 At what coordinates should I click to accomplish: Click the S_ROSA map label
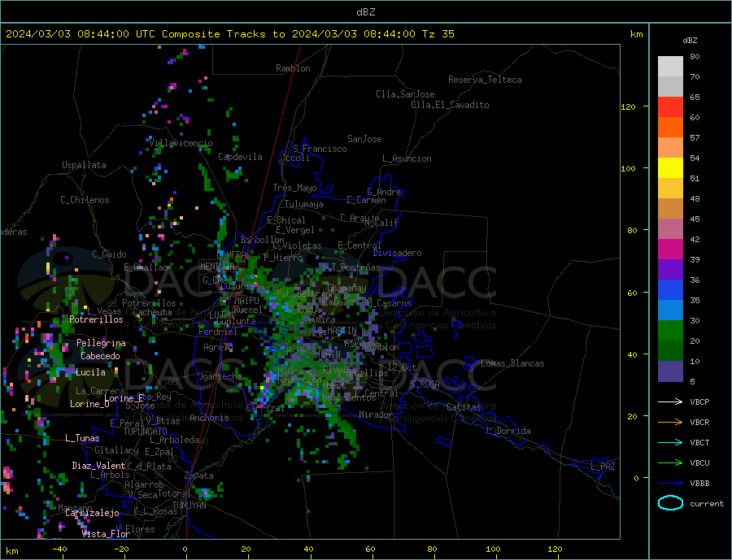pos(425,384)
